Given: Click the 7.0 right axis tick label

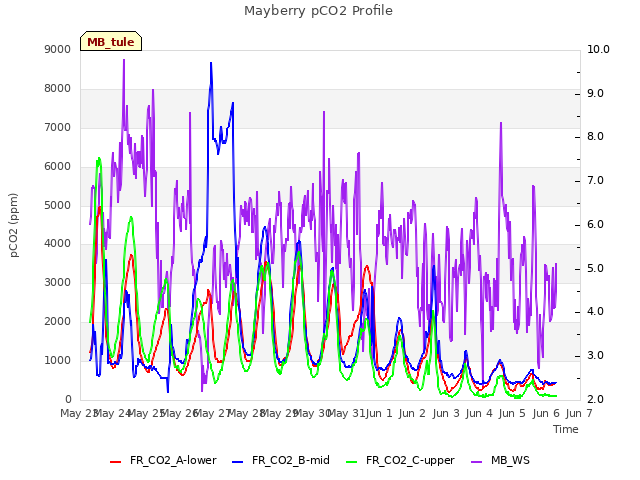Looking at the screenshot, I should (x=595, y=180).
